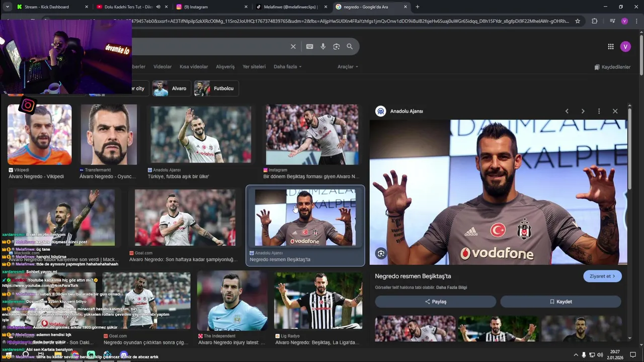The width and height of the screenshot is (644, 362).
Task: Open the Transfermarkt Álvaro Negredo thumbnail
Action: pos(109,134)
